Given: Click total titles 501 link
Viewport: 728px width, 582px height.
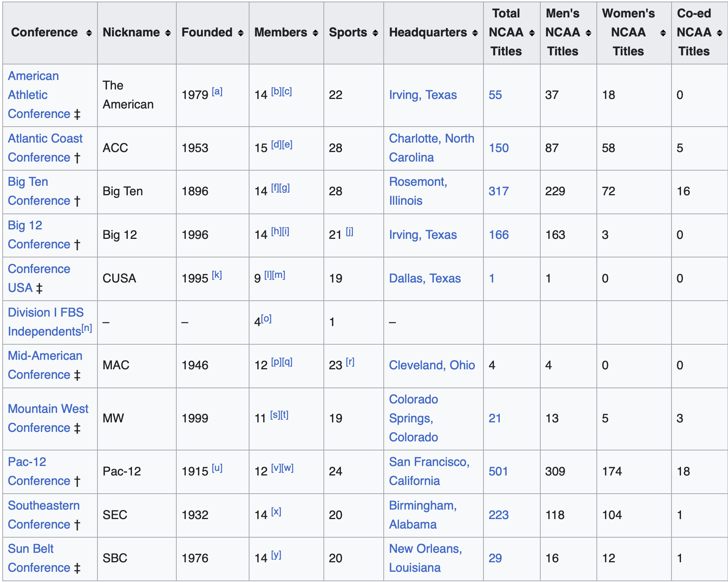Looking at the screenshot, I should [x=498, y=471].
